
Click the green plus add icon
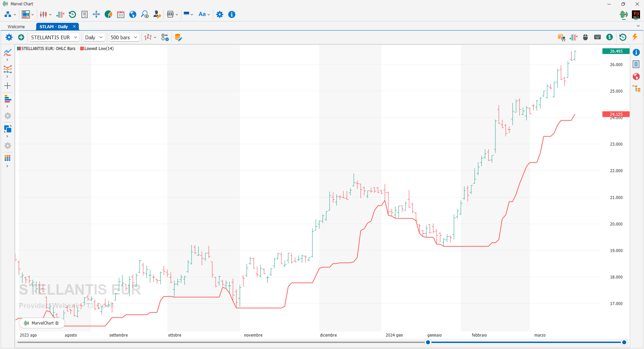pos(21,37)
